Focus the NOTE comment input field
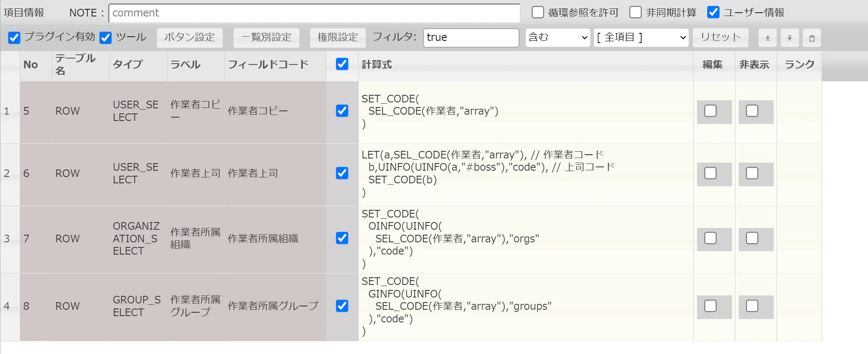The width and height of the screenshot is (868, 354). click(314, 13)
